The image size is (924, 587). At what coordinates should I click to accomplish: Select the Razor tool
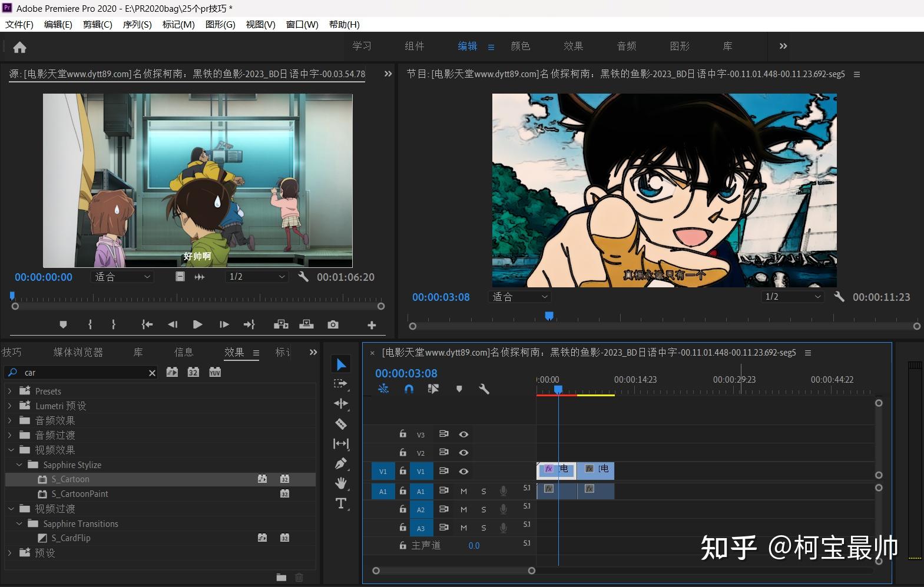tap(341, 423)
